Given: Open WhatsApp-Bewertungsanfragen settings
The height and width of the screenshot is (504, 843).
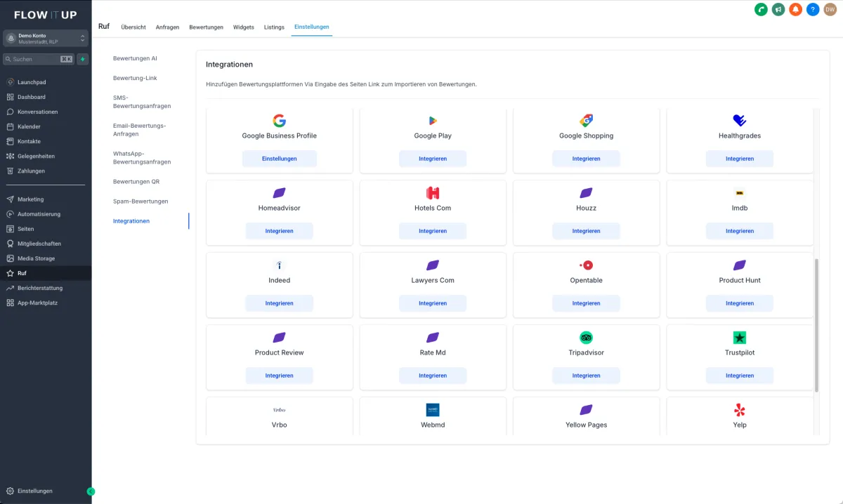Looking at the screenshot, I should coord(142,158).
